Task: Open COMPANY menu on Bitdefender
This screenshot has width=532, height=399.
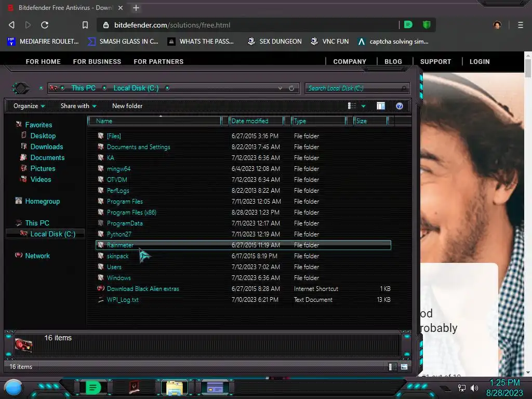Action: [350, 61]
